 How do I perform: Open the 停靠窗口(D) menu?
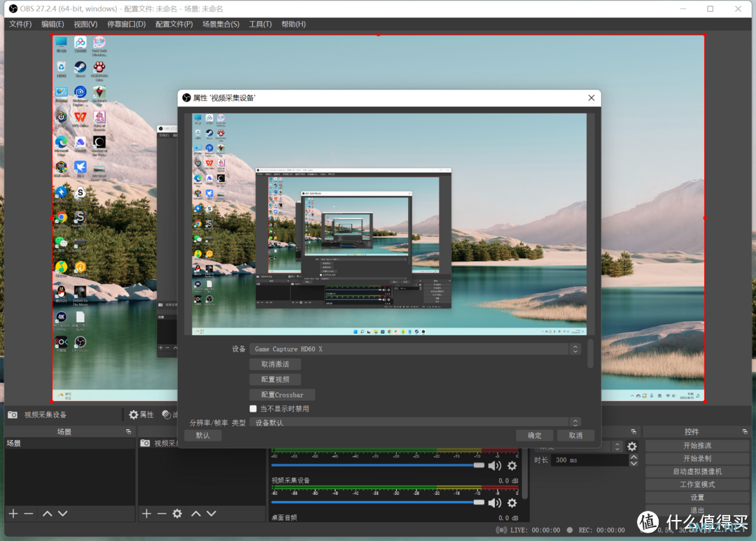click(126, 24)
